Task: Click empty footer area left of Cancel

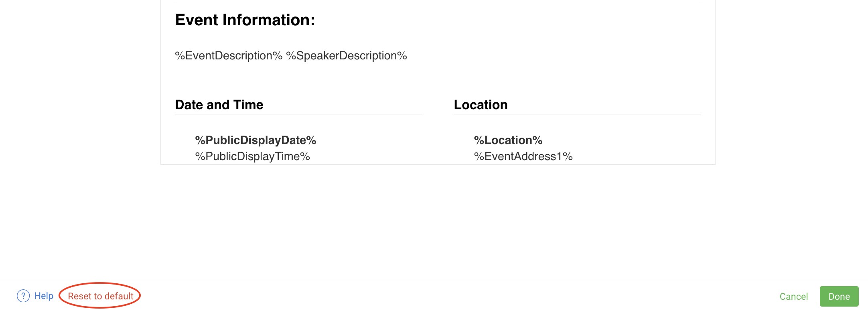Action: click(441, 296)
